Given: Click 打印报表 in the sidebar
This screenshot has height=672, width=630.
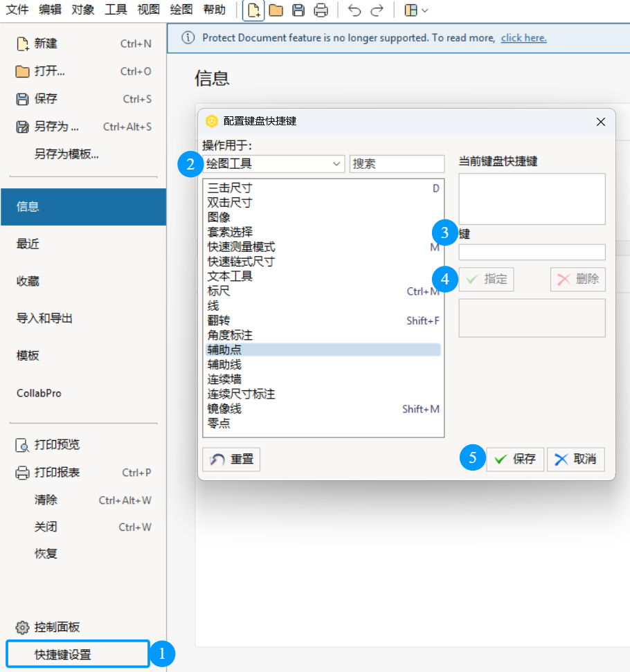Looking at the screenshot, I should (84, 472).
